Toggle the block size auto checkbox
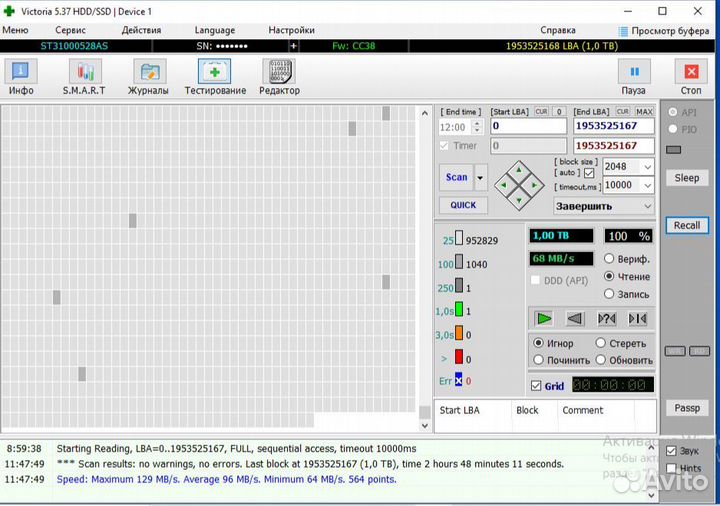This screenshot has height=506, width=720. [589, 173]
